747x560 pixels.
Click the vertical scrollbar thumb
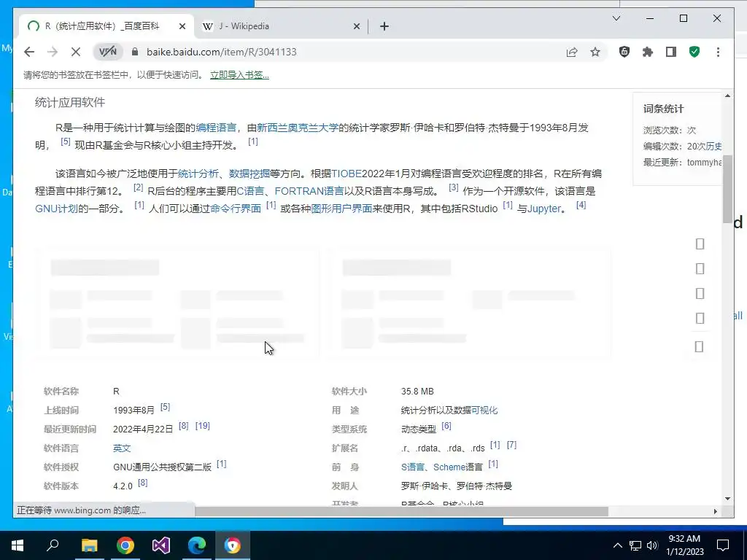pos(727,189)
